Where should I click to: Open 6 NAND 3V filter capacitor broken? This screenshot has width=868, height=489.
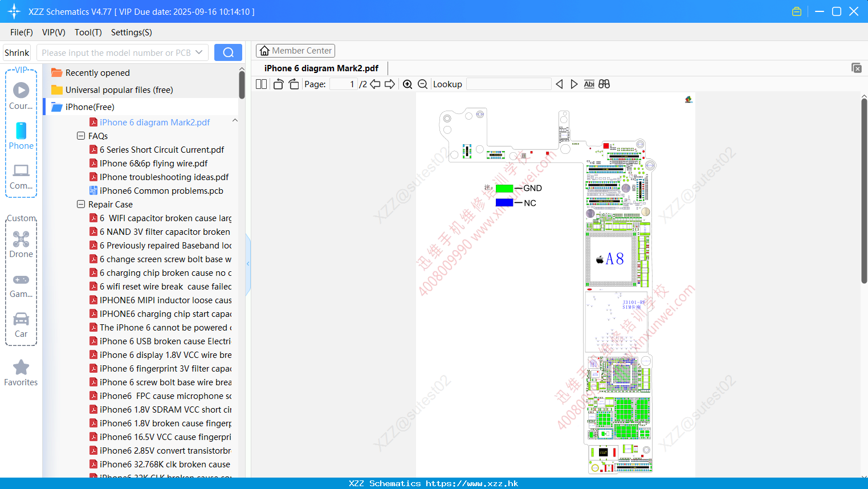click(x=165, y=232)
